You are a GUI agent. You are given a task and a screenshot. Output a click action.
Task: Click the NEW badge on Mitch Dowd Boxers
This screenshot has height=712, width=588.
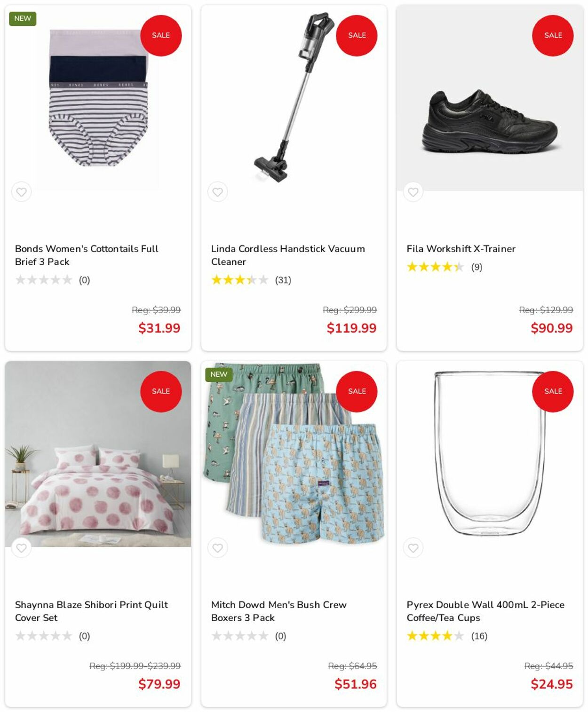(219, 374)
